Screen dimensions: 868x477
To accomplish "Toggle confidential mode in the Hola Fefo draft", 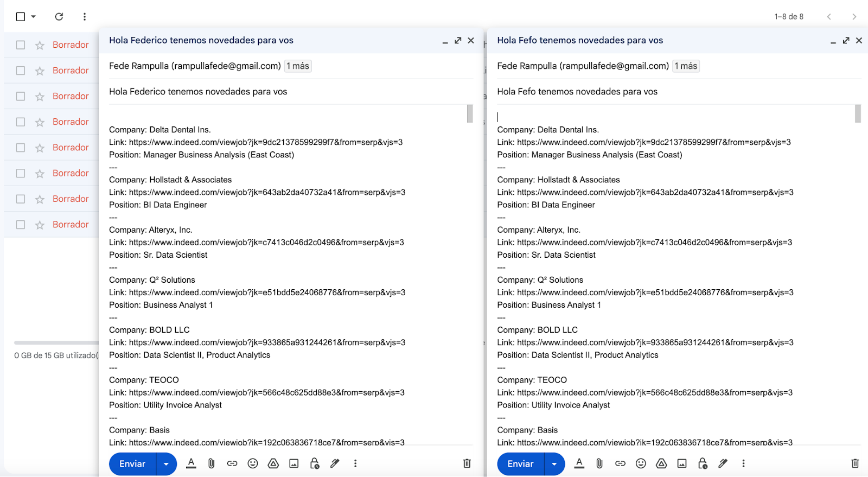I will pos(703,463).
